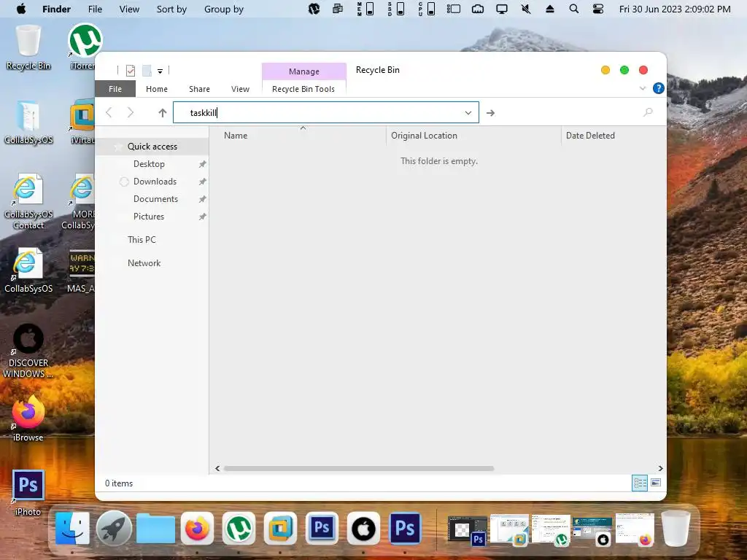The image size is (747, 560).
Task: Click the scroll left arrow of file list
Action: pos(217,469)
